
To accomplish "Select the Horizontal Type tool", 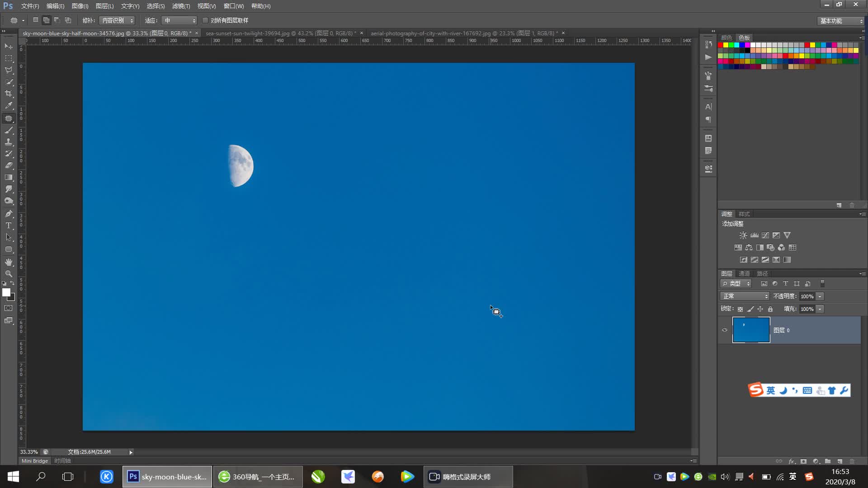I will [9, 225].
